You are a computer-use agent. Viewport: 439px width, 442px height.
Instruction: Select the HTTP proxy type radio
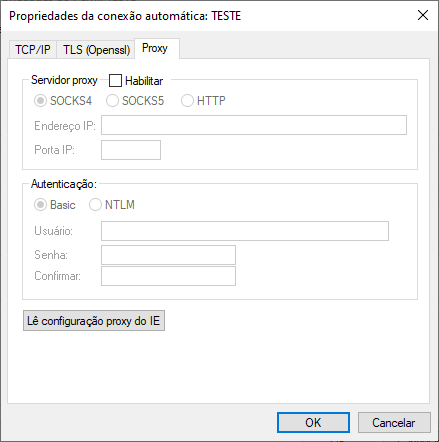coord(187,101)
